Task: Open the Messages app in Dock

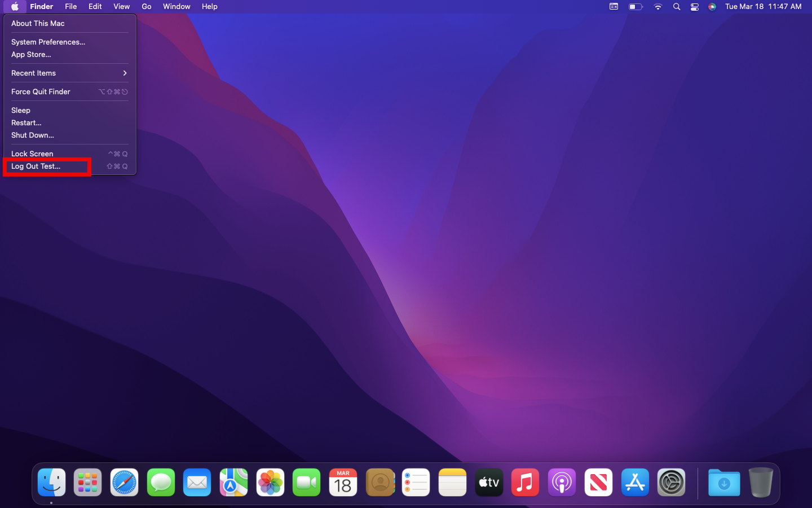Action: point(161,483)
